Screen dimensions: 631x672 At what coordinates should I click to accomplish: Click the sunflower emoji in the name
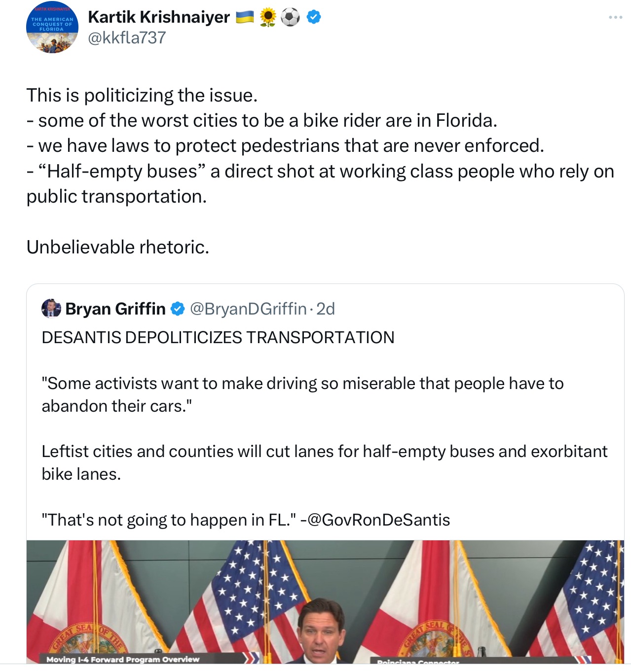(268, 18)
